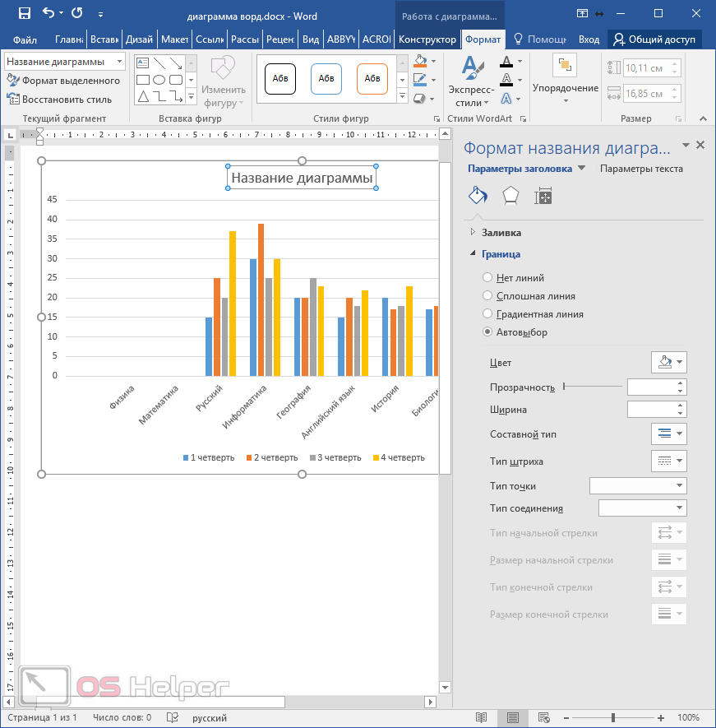
Task: Select the 'Градиентная линия' radio option
Action: tap(488, 314)
